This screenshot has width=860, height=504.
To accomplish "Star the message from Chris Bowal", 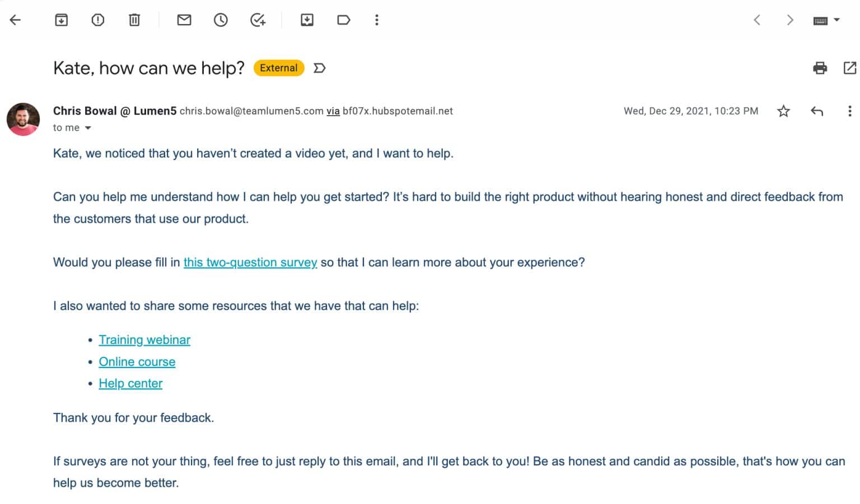I will [x=784, y=111].
